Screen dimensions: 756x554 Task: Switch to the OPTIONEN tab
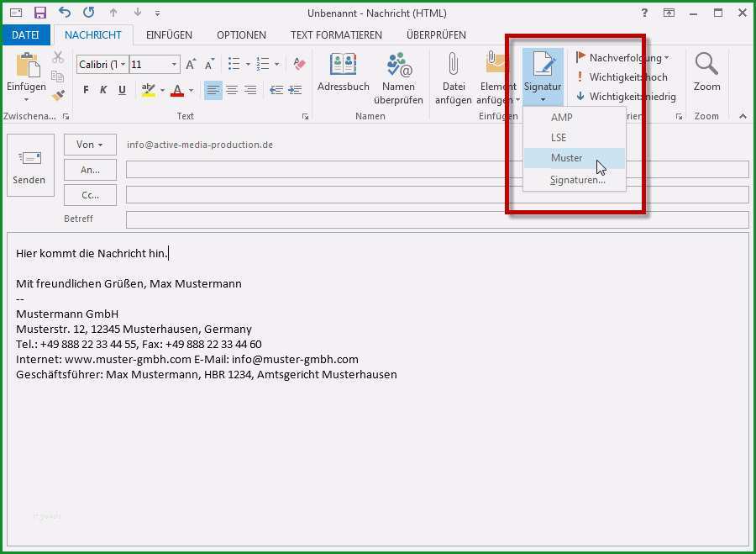click(242, 35)
